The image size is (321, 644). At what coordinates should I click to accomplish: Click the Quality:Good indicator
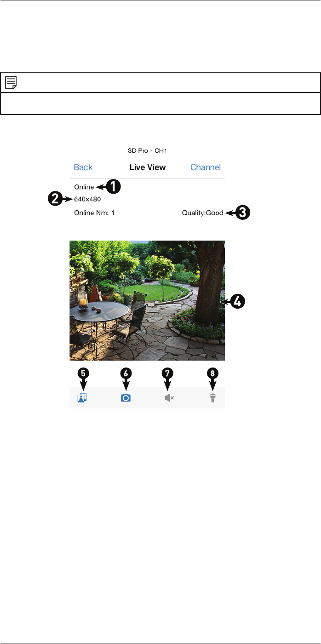[202, 213]
